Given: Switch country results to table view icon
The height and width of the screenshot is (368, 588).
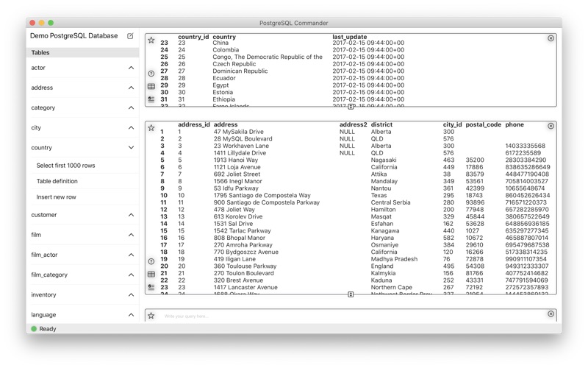Looking at the screenshot, I should pos(151,86).
